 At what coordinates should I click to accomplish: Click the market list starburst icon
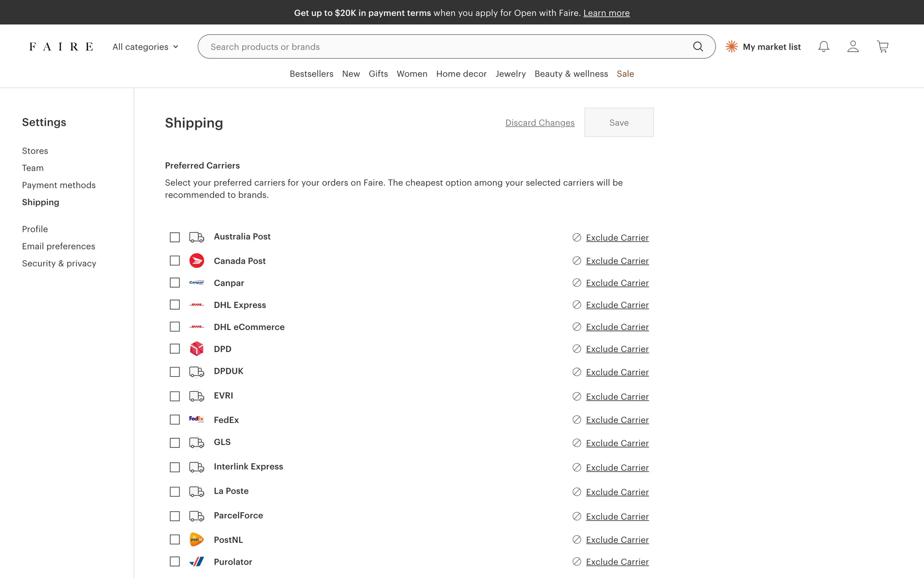click(731, 47)
